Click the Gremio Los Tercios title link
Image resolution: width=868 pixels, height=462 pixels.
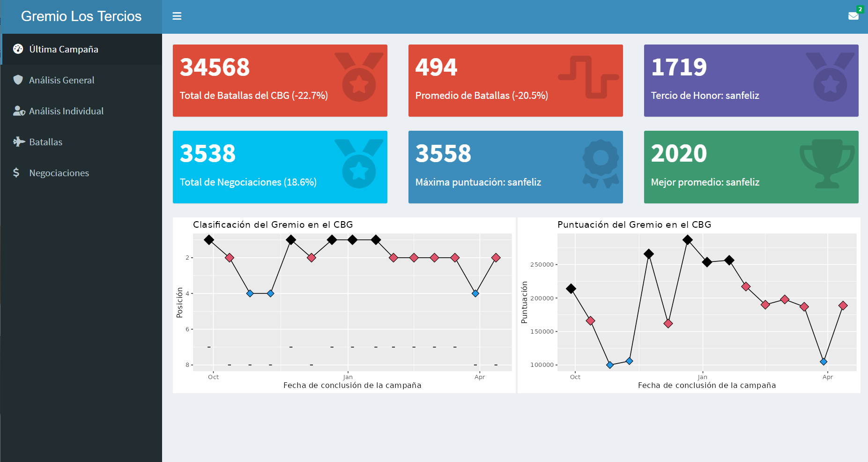coord(81,16)
